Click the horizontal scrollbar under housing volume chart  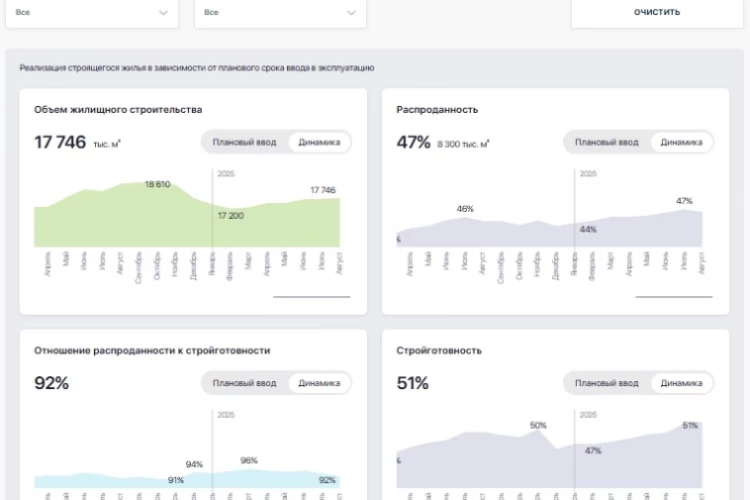click(x=312, y=297)
